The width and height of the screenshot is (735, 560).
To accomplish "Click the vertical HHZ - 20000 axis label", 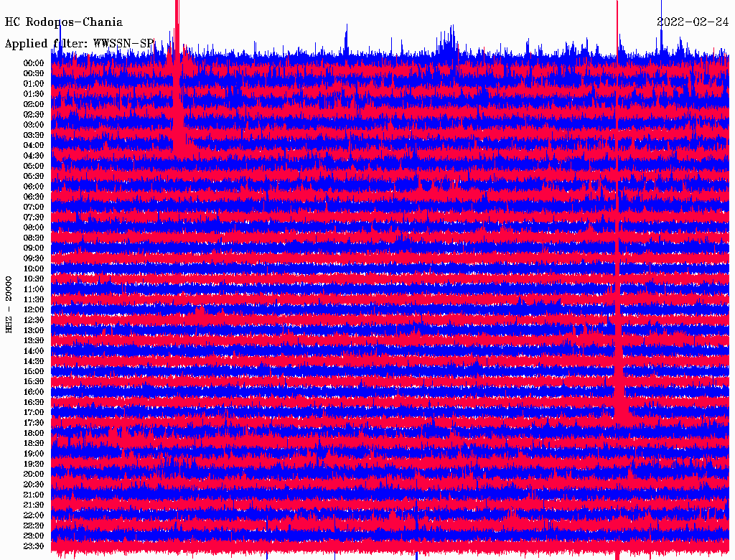I will [9, 304].
